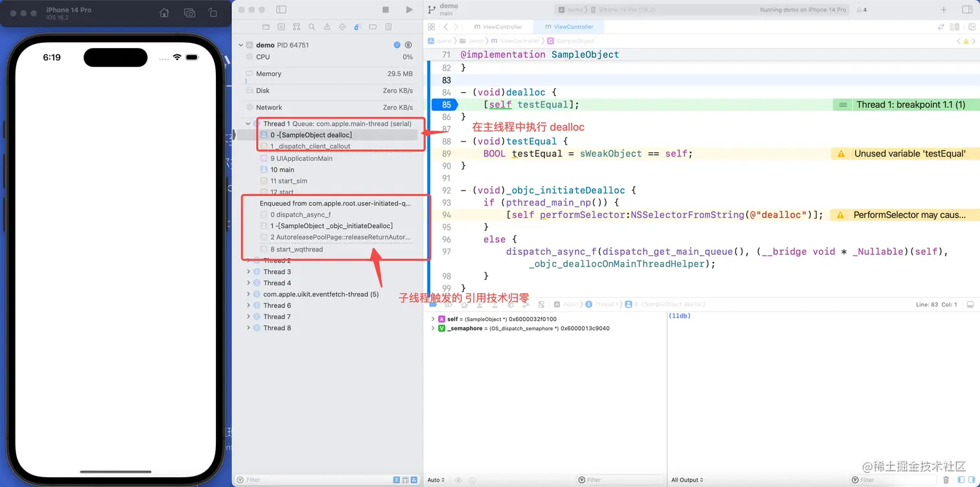Screen dimensions: 980x487
Task: Show the Memory gauge report
Action: [x=330, y=74]
